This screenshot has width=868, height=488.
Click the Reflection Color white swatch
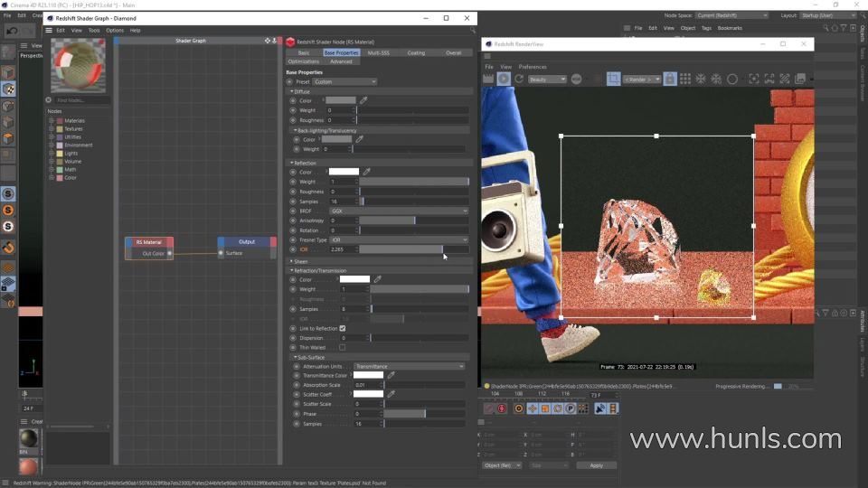click(x=344, y=172)
